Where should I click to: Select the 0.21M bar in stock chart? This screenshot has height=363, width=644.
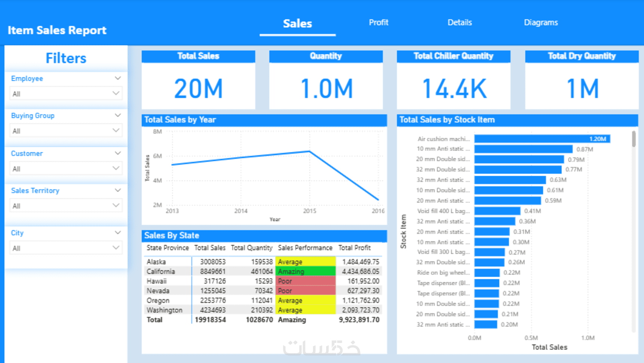click(x=486, y=314)
